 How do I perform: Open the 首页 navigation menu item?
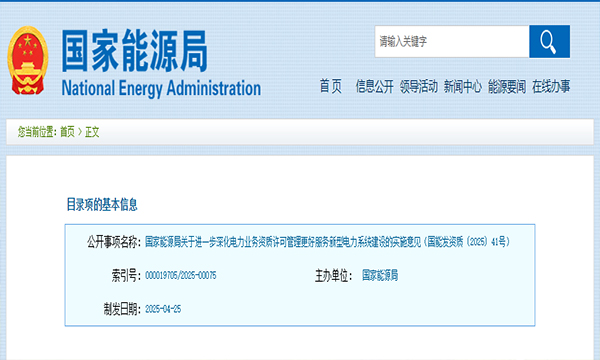point(331,86)
